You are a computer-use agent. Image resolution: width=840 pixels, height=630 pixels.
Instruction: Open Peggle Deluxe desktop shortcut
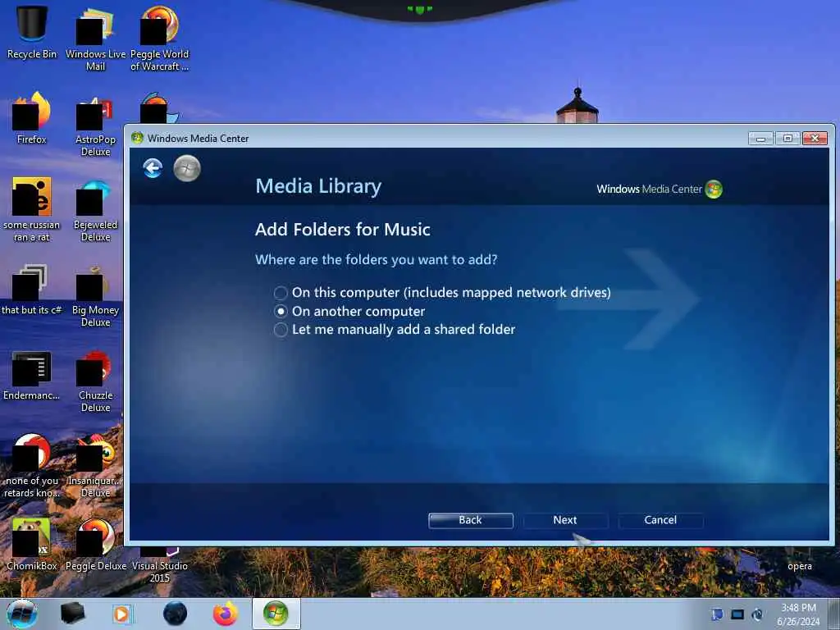pos(95,544)
